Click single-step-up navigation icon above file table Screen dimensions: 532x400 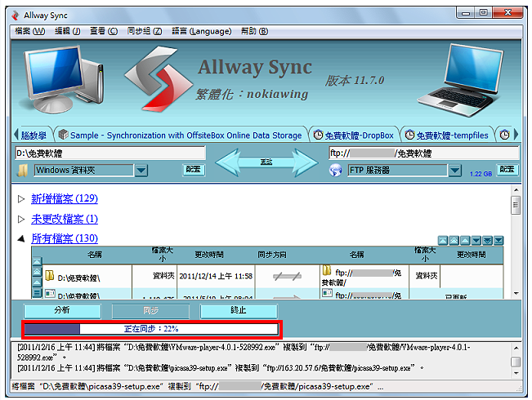click(x=465, y=241)
